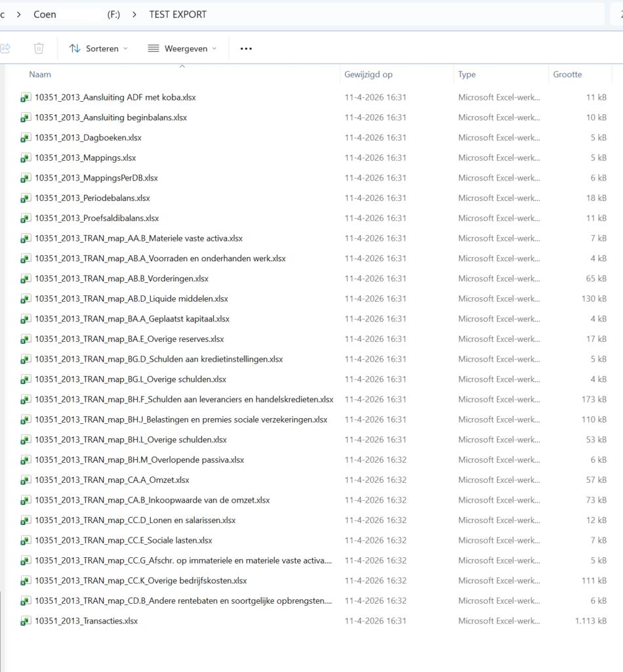Click Excel icon of Periodebalans.xlsx
Screen dimensions: 623x672
pos(26,198)
